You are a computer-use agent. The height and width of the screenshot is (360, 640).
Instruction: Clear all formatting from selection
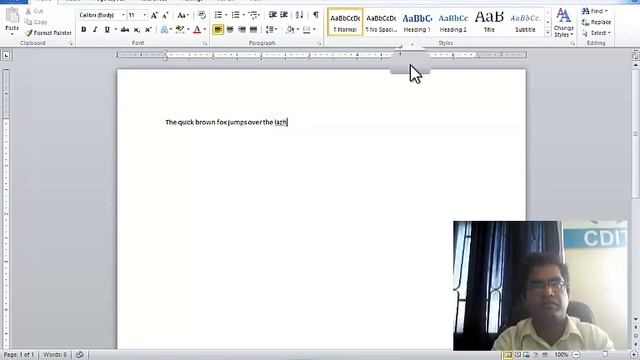tap(202, 15)
